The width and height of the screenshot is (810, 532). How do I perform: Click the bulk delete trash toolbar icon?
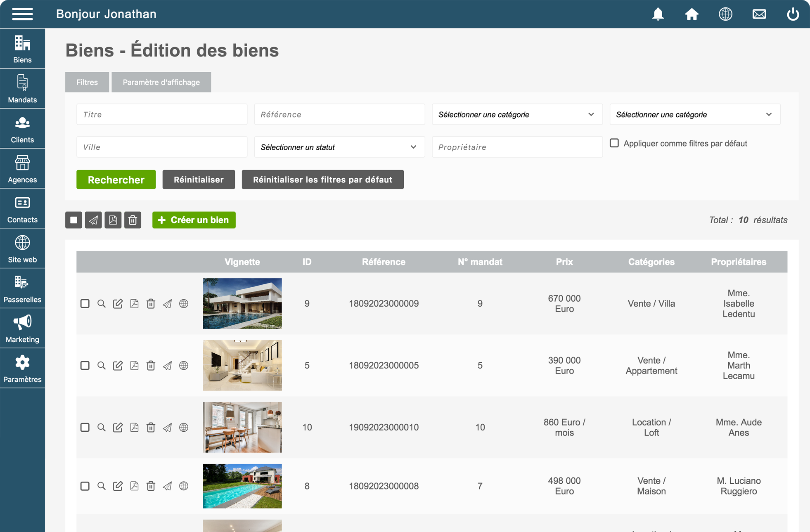pyautogui.click(x=133, y=220)
